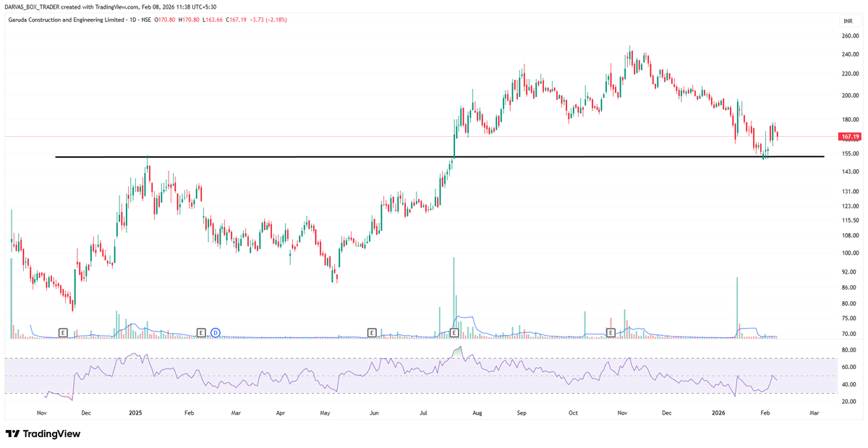868x448 pixels.
Task: Click the earnings E marker before November 2025
Action: [x=610, y=332]
